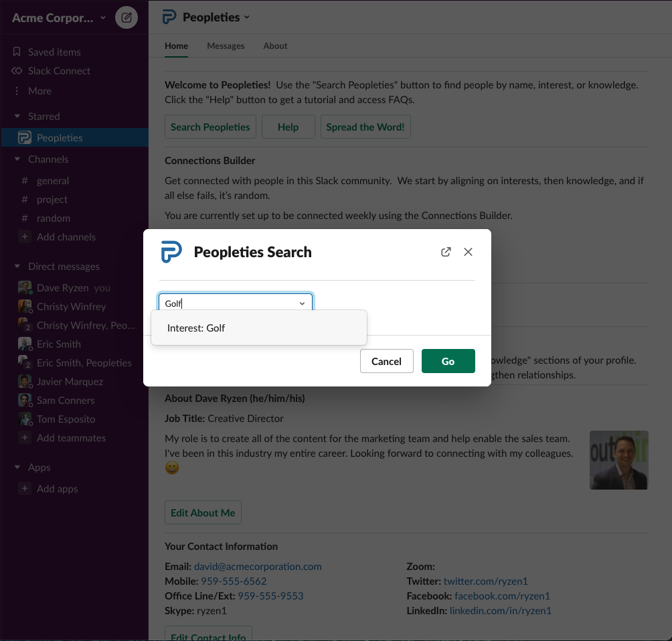Open the Eric Smith, Peopleties group conversation

(x=75, y=363)
